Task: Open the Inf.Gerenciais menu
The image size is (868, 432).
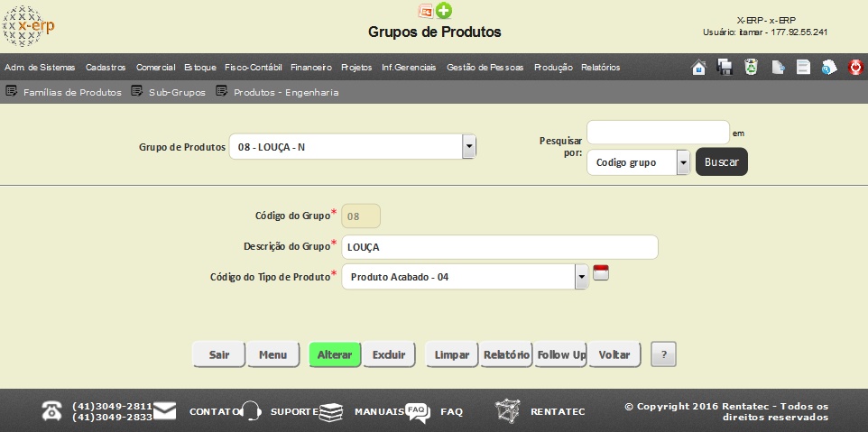Action: (409, 68)
